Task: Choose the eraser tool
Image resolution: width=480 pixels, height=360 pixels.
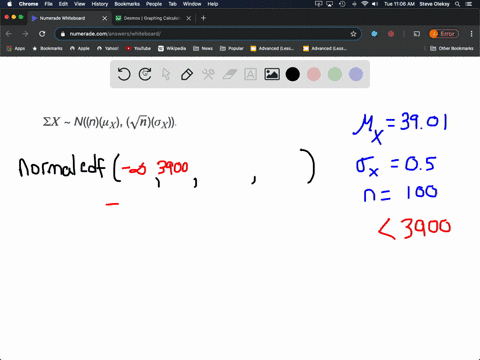Action: point(229,74)
